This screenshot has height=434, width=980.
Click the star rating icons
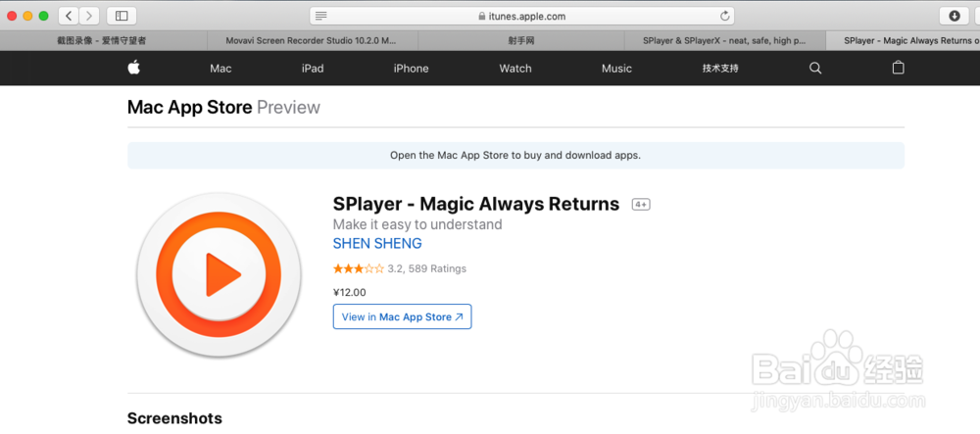pos(358,269)
